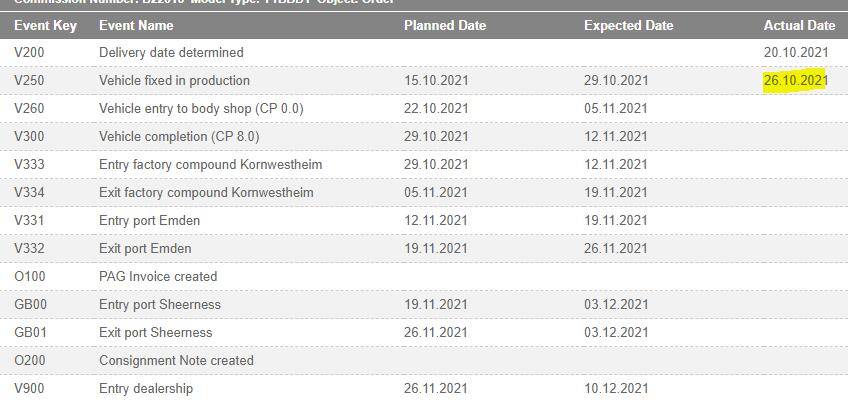
Task: Click Vehicle completion (CP 8.0) event
Action: (x=179, y=136)
